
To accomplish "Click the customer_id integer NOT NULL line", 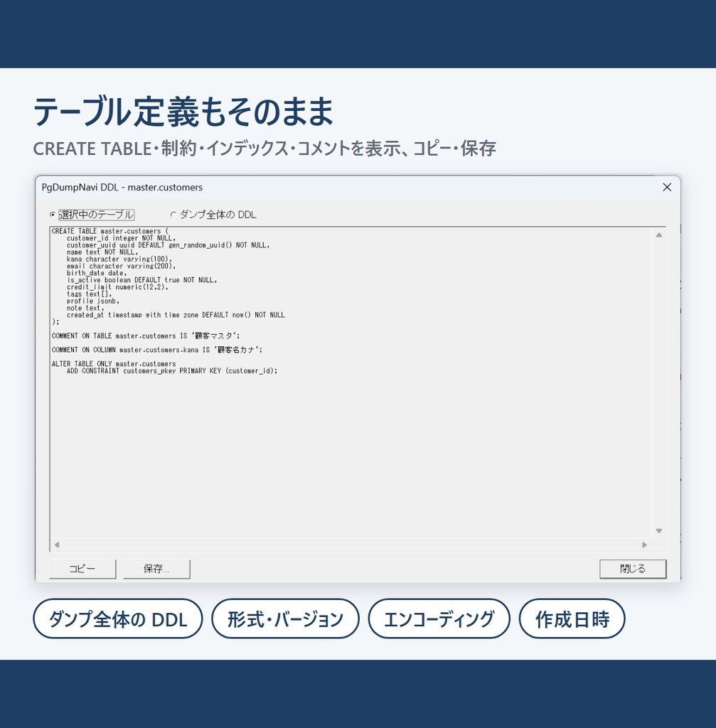I will tap(121, 238).
